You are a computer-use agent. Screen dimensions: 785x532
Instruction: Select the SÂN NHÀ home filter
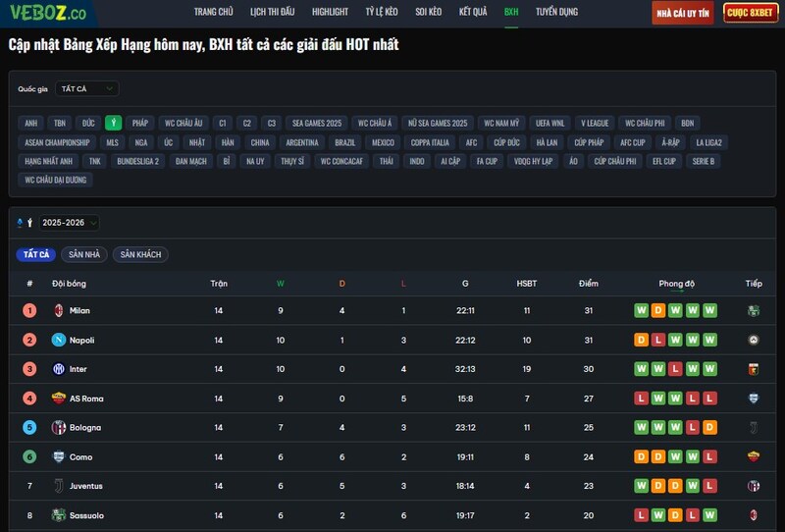click(x=84, y=254)
